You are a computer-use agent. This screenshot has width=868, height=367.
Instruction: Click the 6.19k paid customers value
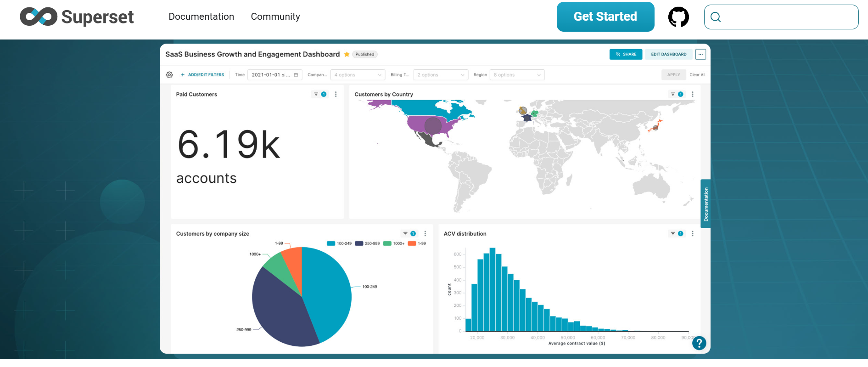(x=229, y=144)
